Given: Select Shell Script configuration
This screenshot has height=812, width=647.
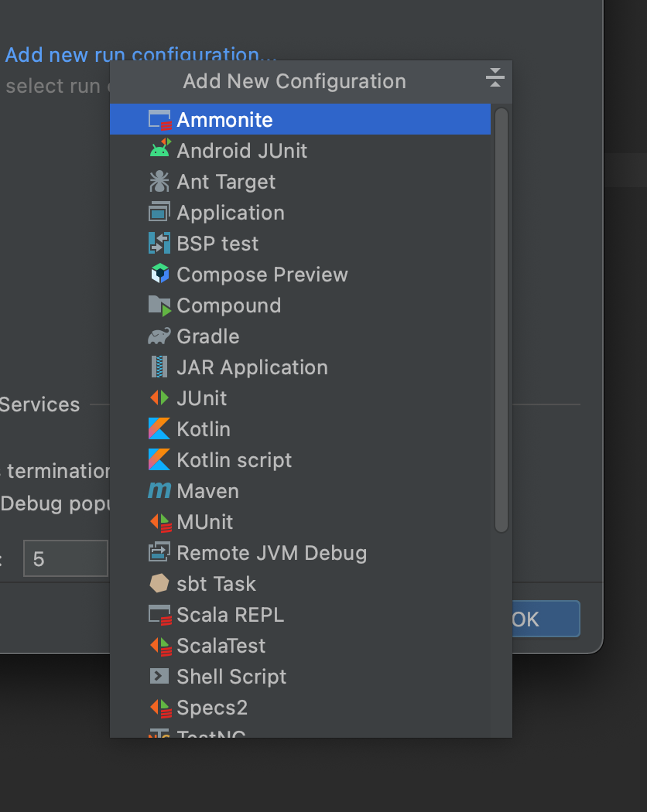Looking at the screenshot, I should tap(300, 677).
